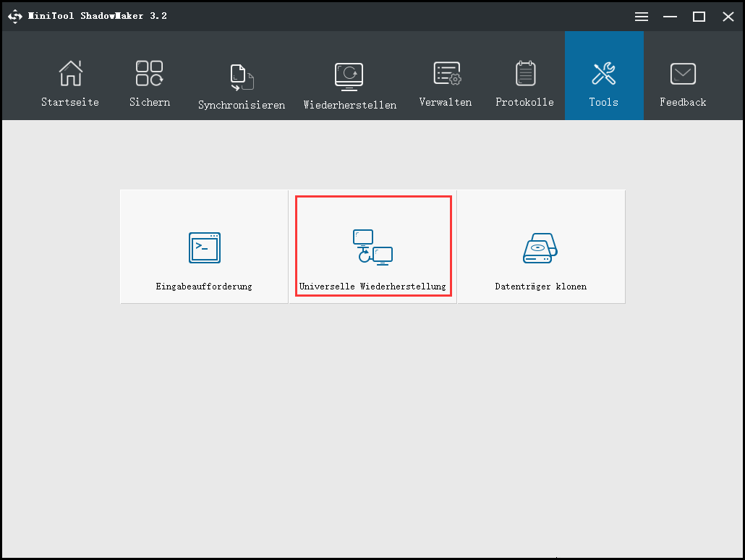Click the disk clone drive icon
745x560 pixels.
pyautogui.click(x=540, y=248)
